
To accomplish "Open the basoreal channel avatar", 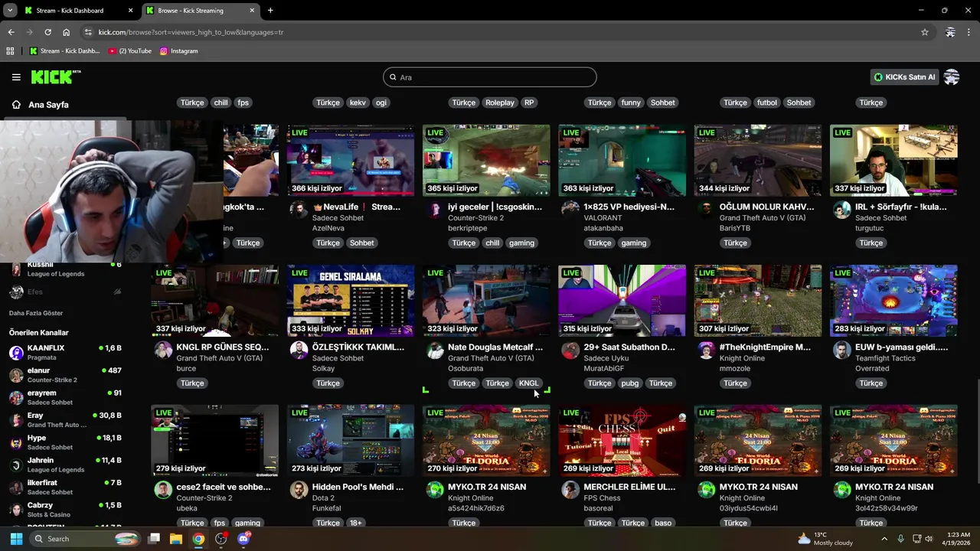I will pyautogui.click(x=570, y=490).
